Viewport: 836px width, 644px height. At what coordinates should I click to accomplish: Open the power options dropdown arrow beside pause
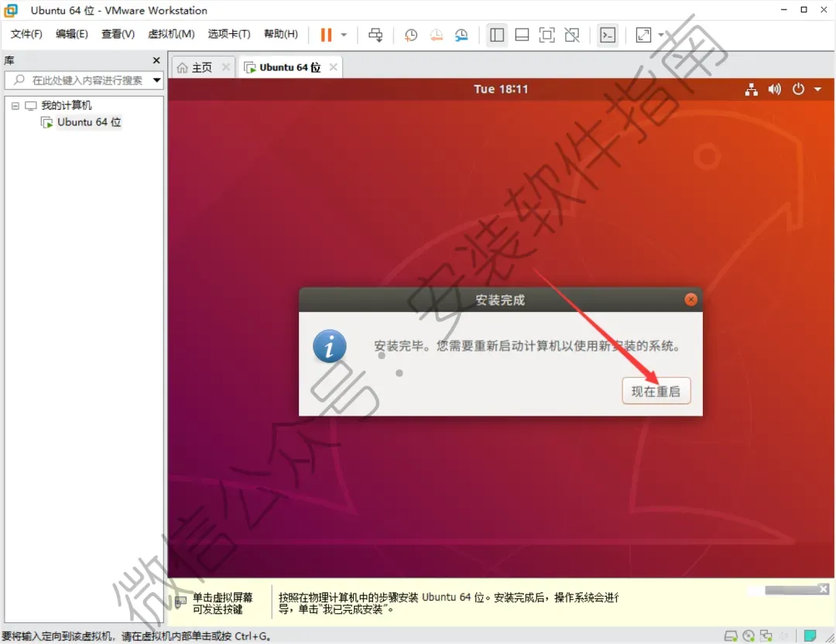point(344,35)
